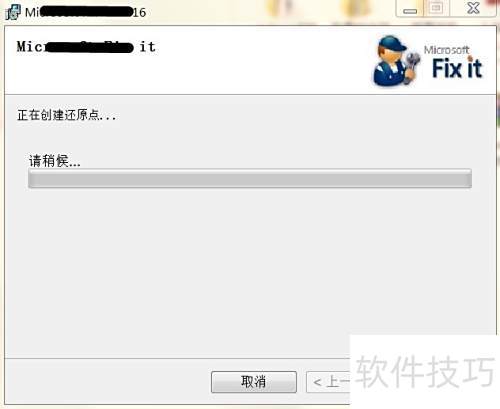
Task: Click the 软件技巧 watermark
Action: coord(425,371)
